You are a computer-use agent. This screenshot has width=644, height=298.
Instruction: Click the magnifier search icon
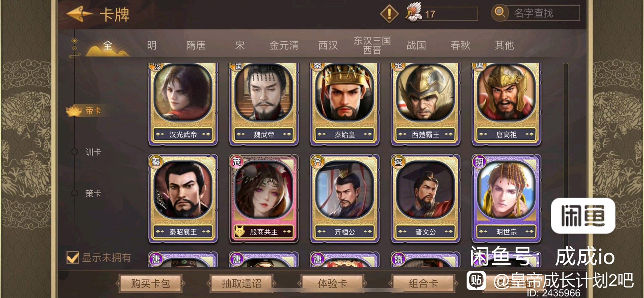pyautogui.click(x=500, y=13)
